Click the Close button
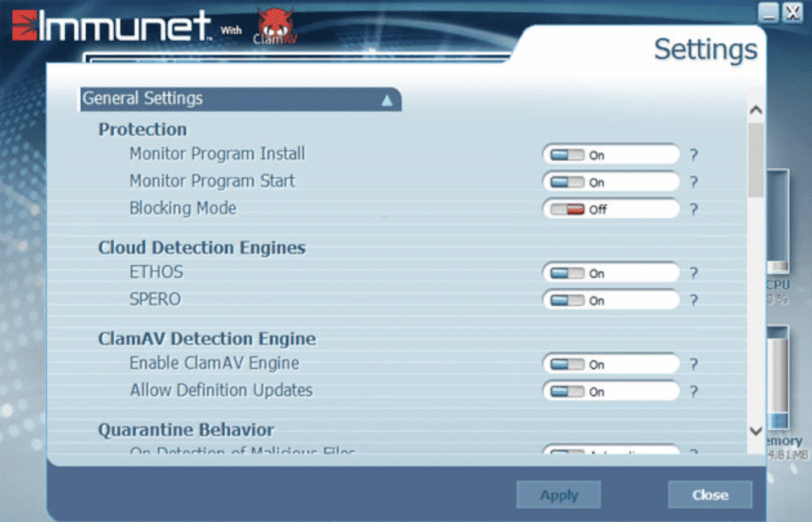Image resolution: width=812 pixels, height=522 pixels. click(709, 495)
